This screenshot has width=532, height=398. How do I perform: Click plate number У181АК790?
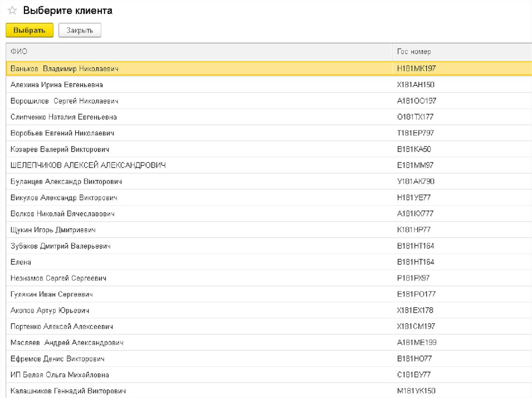click(x=416, y=182)
